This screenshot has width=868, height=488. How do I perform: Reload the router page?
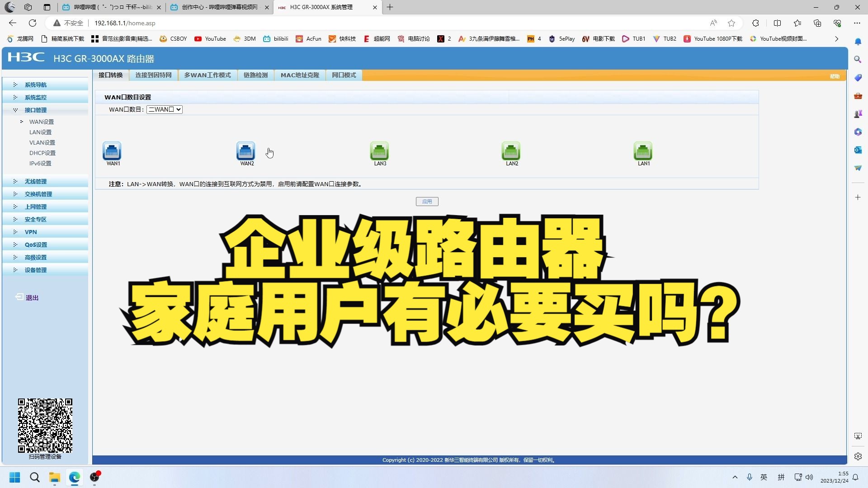pyautogui.click(x=33, y=23)
